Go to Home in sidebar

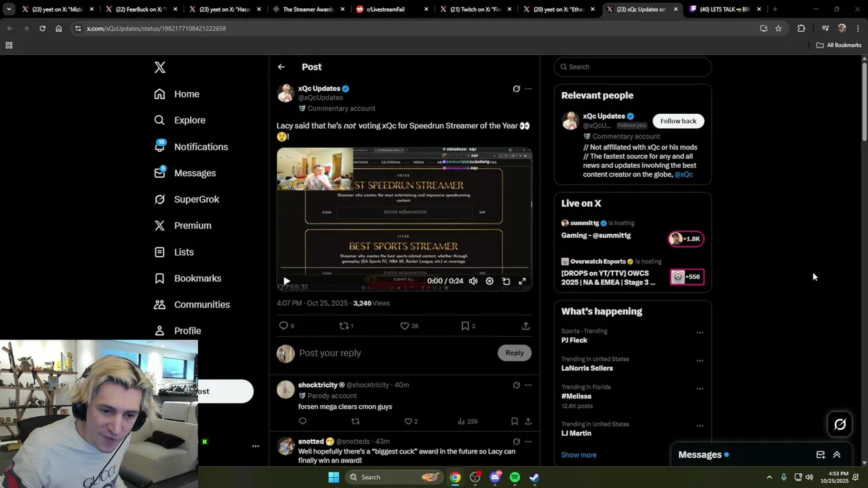coord(176,94)
